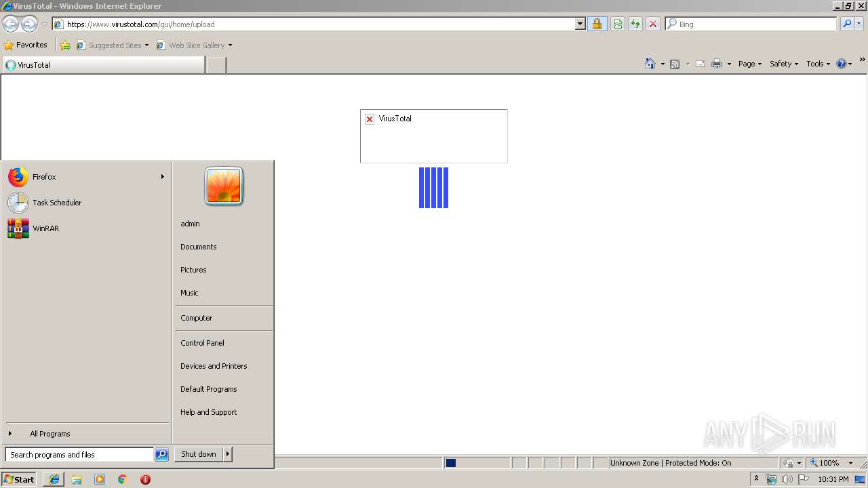Viewport: 868px width, 488px height.
Task: Select the VirusTotal browser tab
Action: coord(104,65)
